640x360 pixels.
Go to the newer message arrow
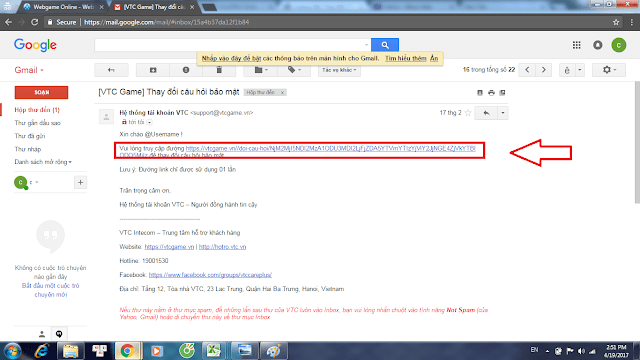pyautogui.click(x=527, y=70)
